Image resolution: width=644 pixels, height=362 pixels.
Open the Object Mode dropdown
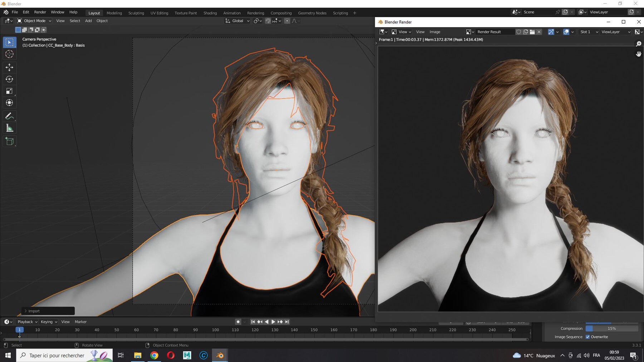(34, 21)
